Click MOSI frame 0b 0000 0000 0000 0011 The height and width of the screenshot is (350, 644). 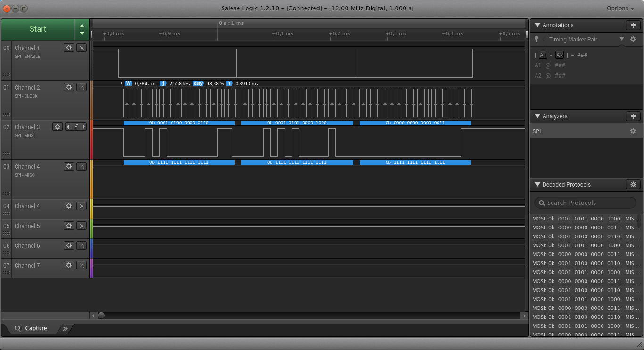pos(415,122)
